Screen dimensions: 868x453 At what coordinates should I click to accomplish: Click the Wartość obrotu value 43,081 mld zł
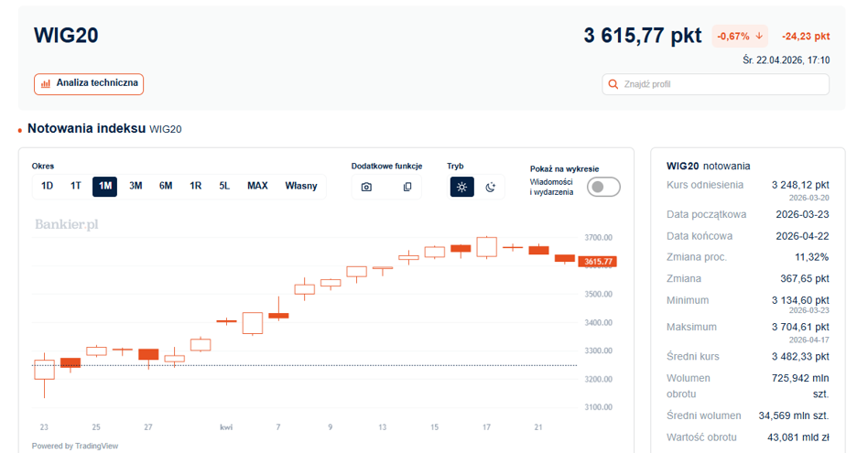click(x=798, y=437)
